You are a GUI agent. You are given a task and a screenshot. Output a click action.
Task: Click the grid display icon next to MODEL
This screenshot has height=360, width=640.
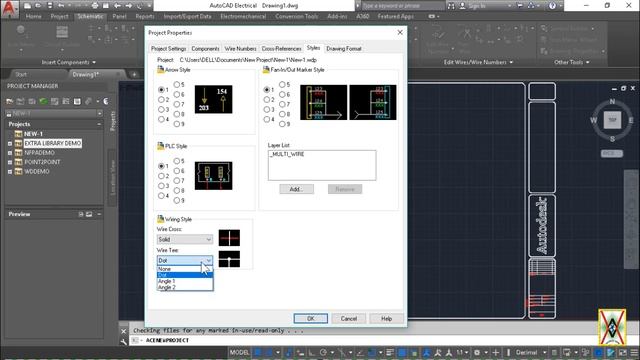258,352
